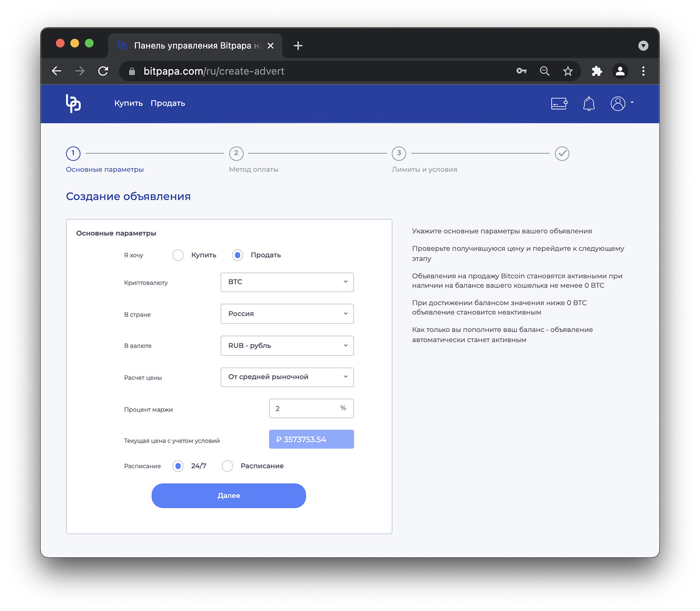Open saved passwords key icon
The width and height of the screenshot is (700, 611).
[521, 71]
